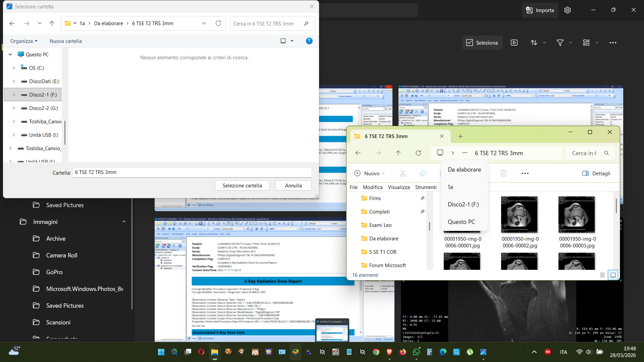The height and width of the screenshot is (362, 644).
Task: Open Photos app settings gear
Action: pyautogui.click(x=568, y=10)
